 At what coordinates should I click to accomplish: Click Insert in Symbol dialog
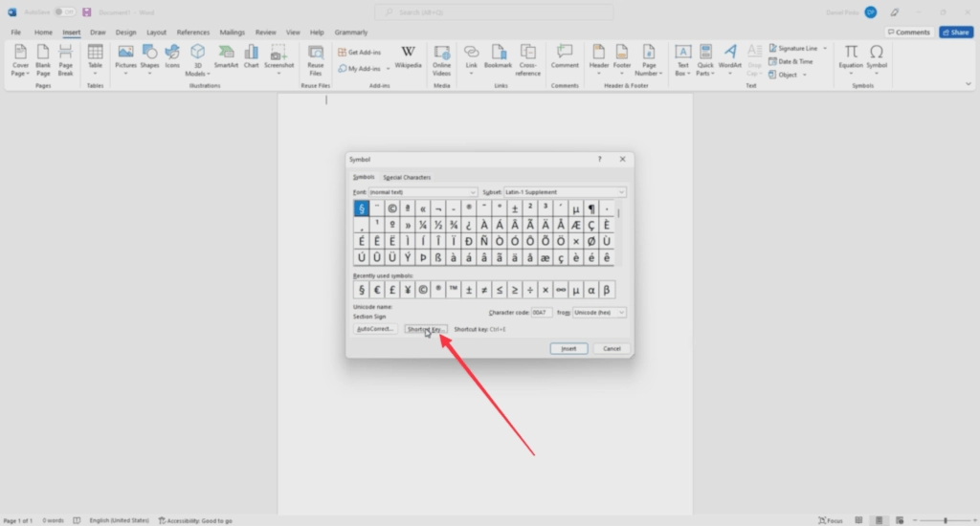pyautogui.click(x=568, y=348)
